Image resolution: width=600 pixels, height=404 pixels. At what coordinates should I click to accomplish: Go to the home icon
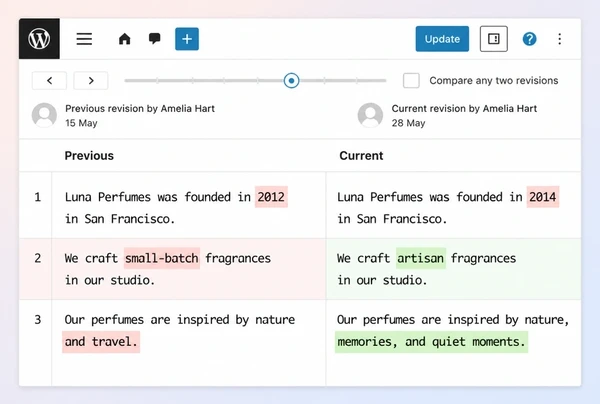pos(124,39)
